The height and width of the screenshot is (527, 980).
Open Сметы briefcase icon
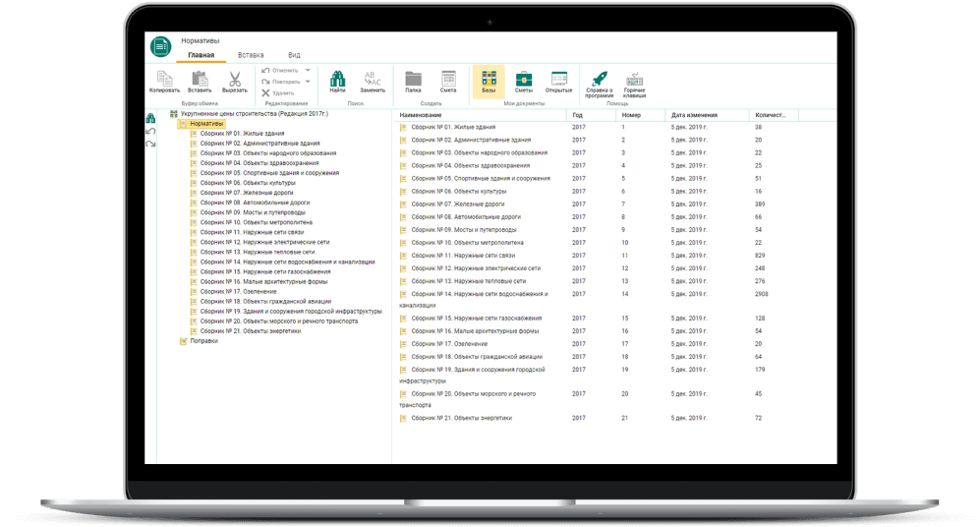(x=524, y=79)
